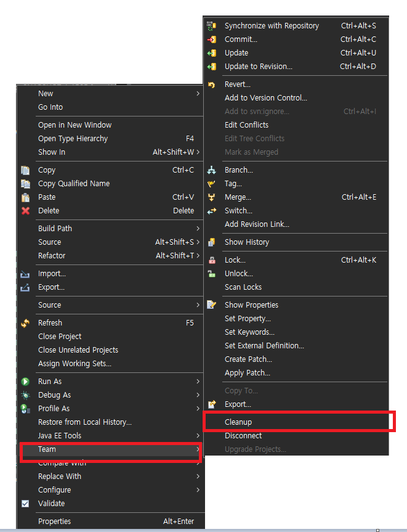Click the Debug As bug icon
This screenshot has width=407, height=532.
click(x=25, y=395)
